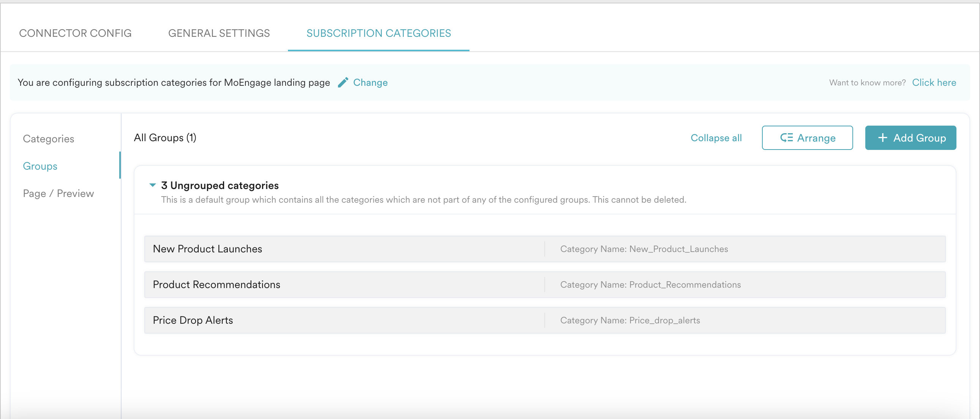
Task: Open Categories in the sidebar
Action: (48, 139)
